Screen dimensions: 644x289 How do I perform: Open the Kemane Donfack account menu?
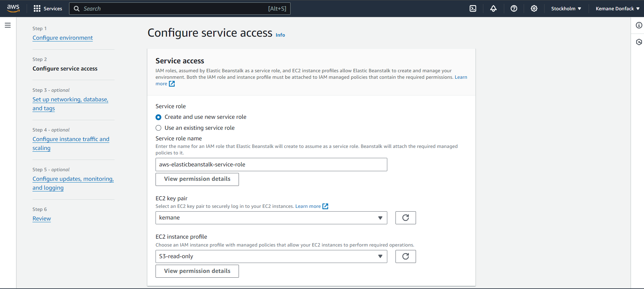point(617,9)
